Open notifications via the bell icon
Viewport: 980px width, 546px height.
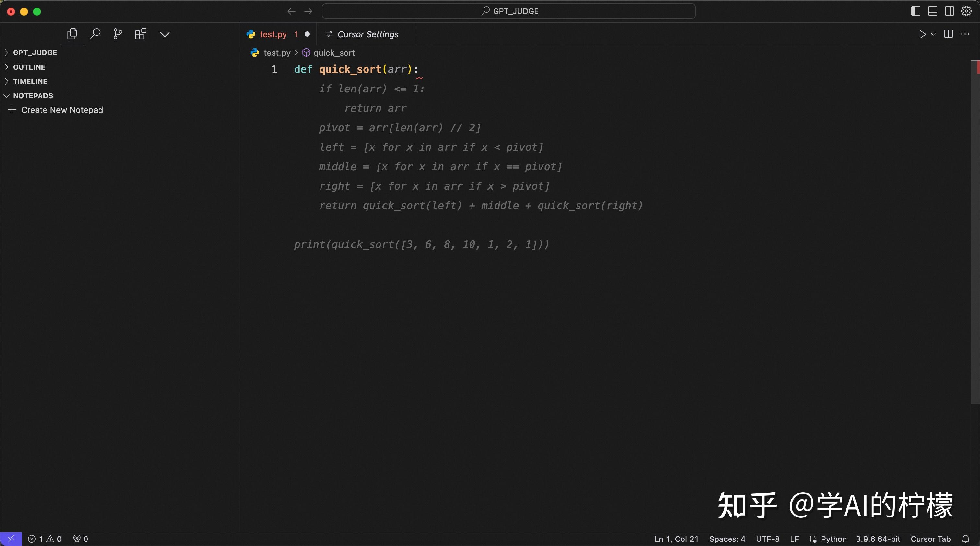point(967,539)
